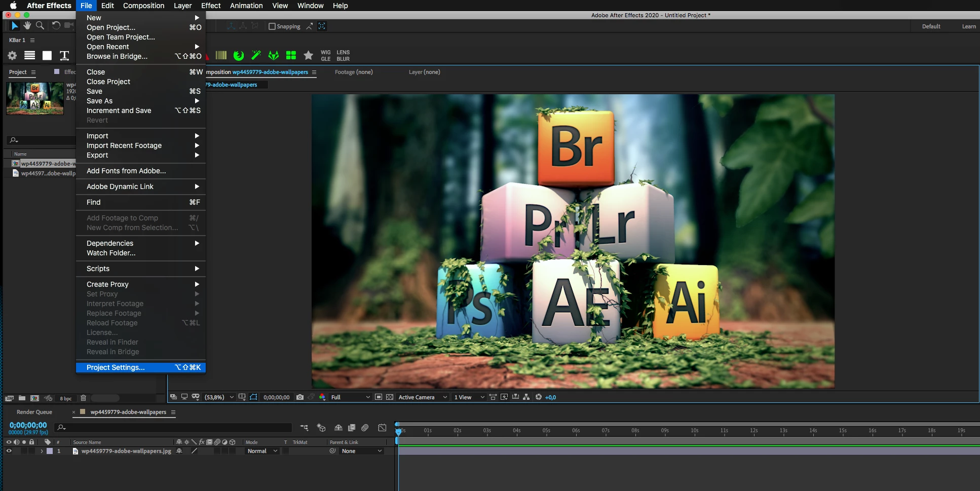Click the green Firefox icon in KBar
980x491 pixels.
239,55
